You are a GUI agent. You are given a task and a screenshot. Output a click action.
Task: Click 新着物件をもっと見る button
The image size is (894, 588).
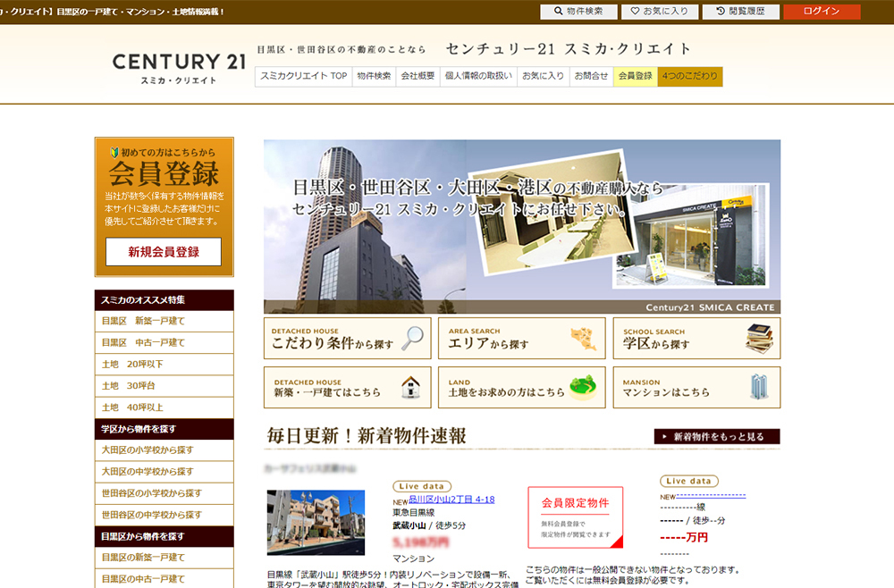click(x=717, y=436)
